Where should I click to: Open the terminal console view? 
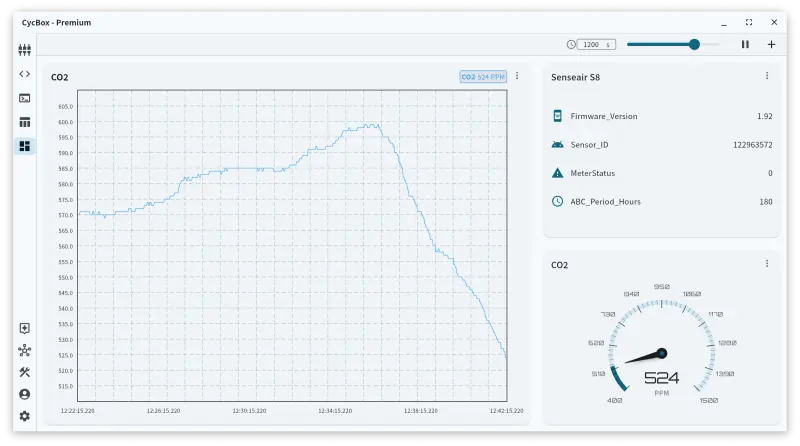[x=24, y=98]
